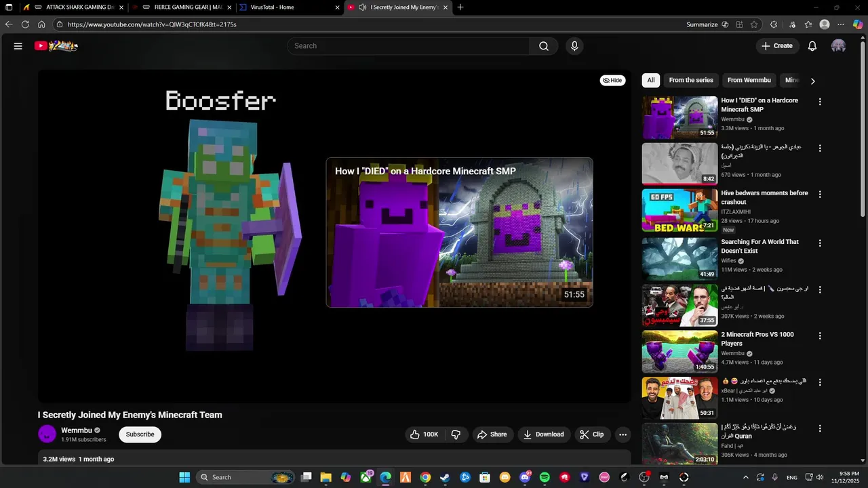The image size is (868, 488).
Task: Select the From Wemmbu chip
Action: 749,80
